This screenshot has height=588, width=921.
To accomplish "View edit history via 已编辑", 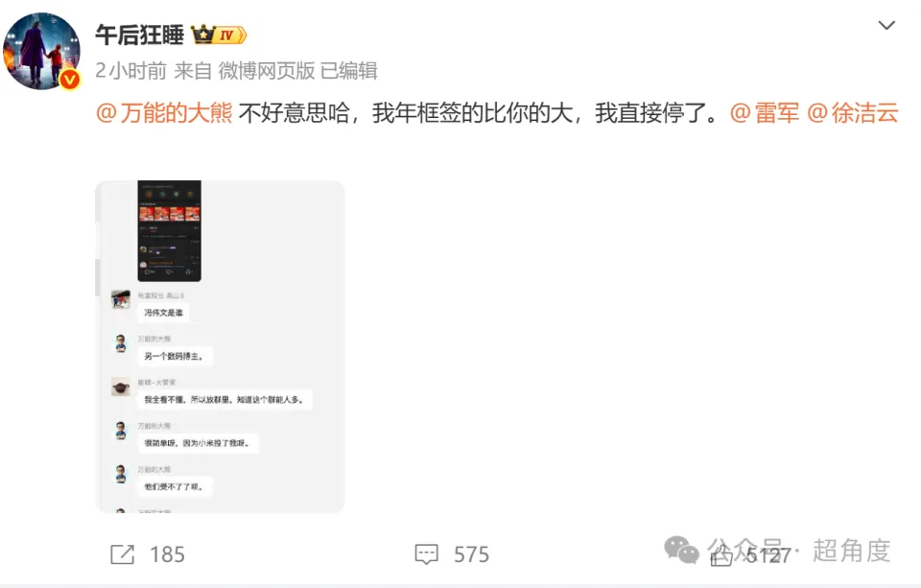I will [x=349, y=71].
